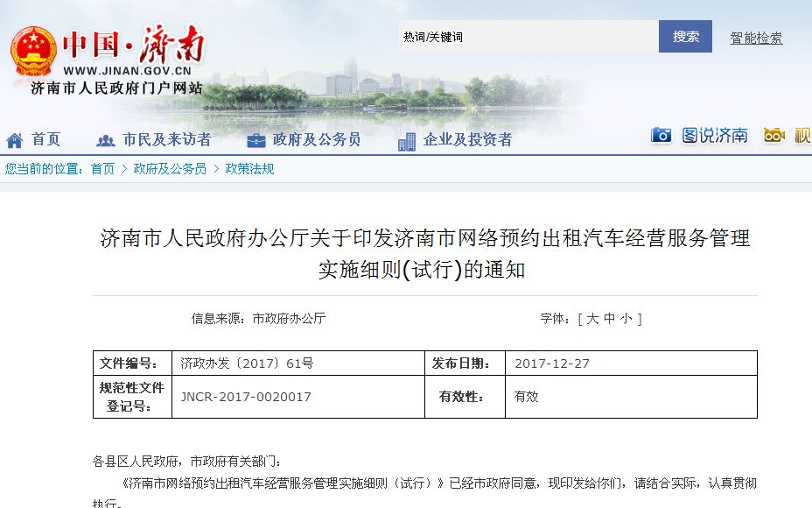Open 企业及投资者 navigation item
812x508 pixels.
[467, 139]
